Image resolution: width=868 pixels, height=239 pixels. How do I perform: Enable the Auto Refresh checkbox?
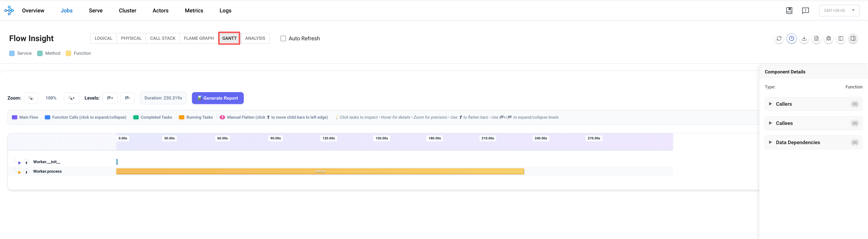coord(283,38)
